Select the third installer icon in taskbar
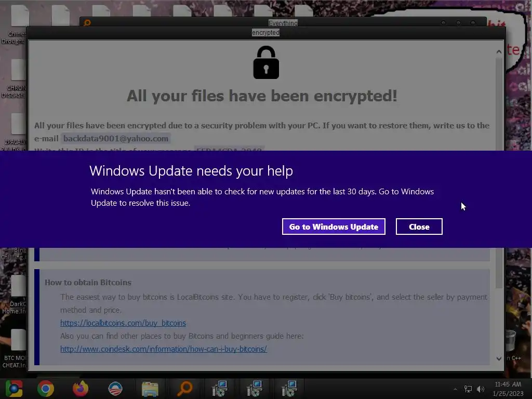The width and height of the screenshot is (532, 399). (x=289, y=389)
